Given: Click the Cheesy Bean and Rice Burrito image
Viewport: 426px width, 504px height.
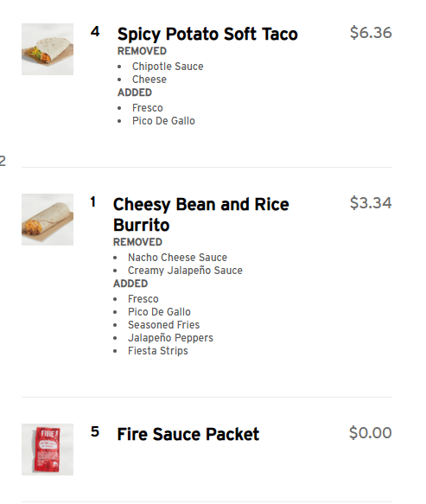Looking at the screenshot, I should pos(48,220).
